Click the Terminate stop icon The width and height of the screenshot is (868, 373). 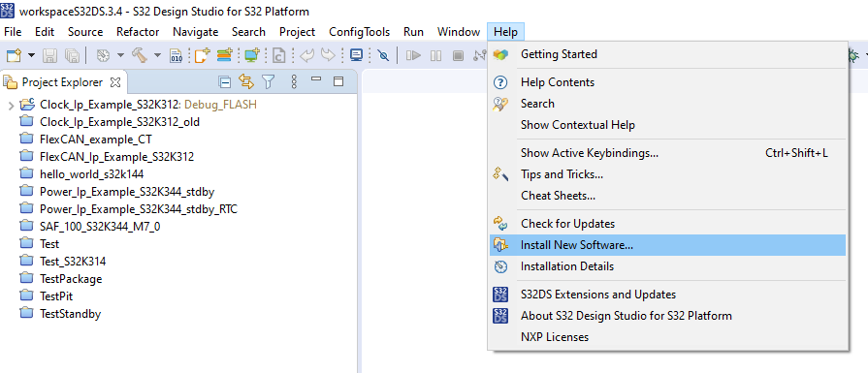[x=458, y=54]
